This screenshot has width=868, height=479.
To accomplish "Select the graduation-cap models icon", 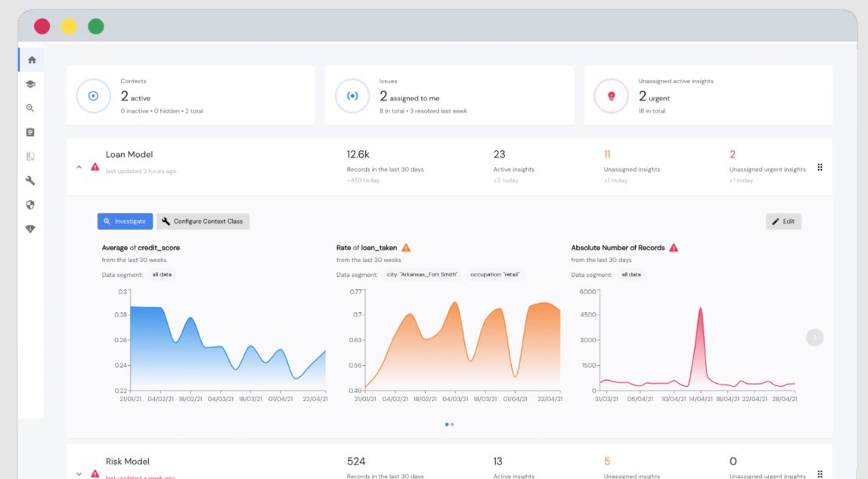I will tap(30, 83).
